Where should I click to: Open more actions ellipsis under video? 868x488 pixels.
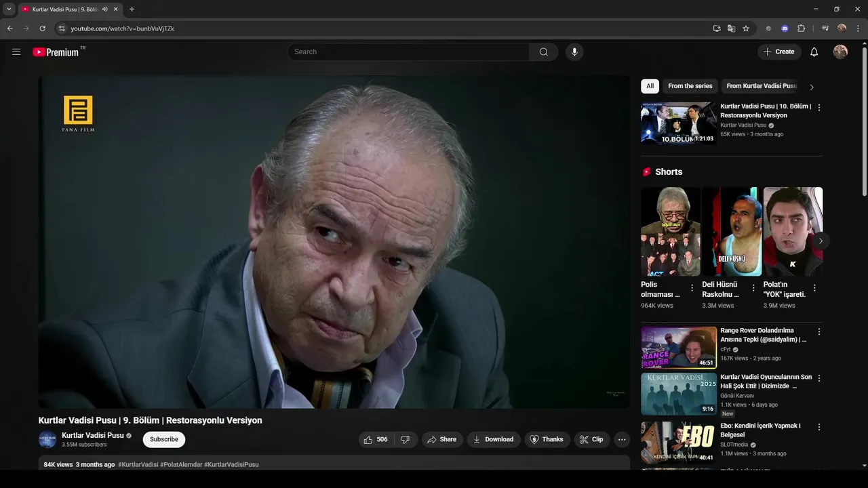point(622,439)
